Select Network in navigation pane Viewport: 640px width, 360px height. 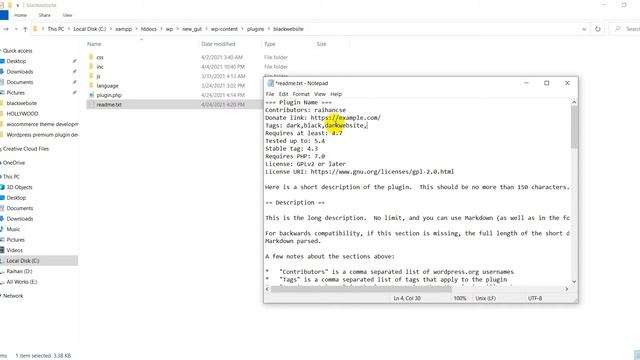[13, 296]
